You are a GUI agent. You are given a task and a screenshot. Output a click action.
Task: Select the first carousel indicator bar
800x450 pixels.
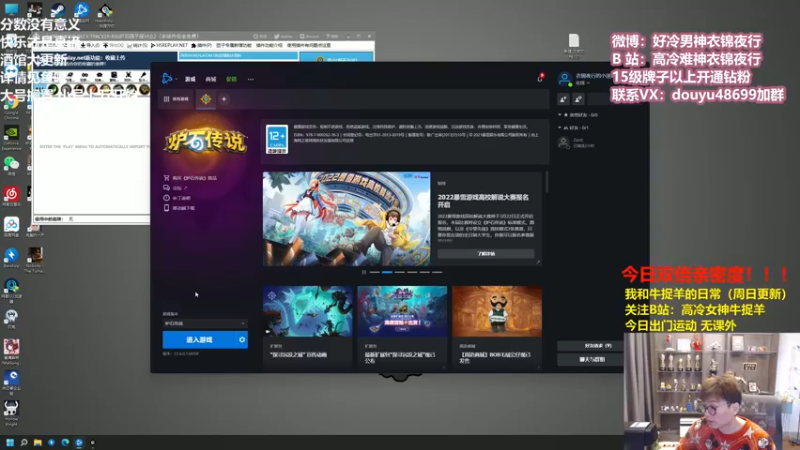click(x=374, y=272)
